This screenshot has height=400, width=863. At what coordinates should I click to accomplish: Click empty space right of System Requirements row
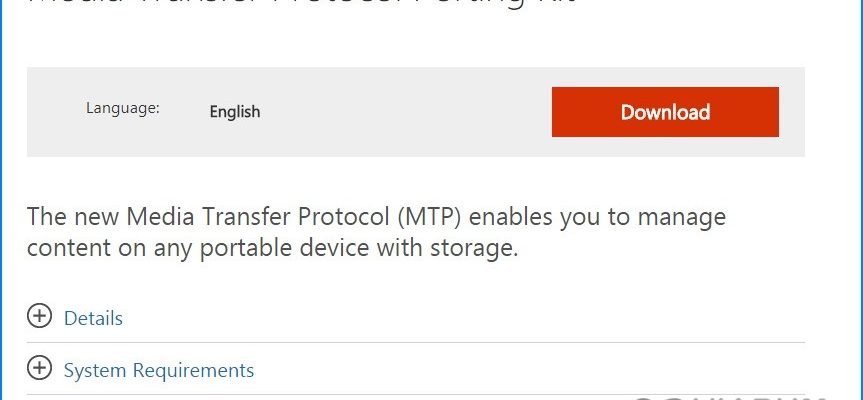pos(529,370)
